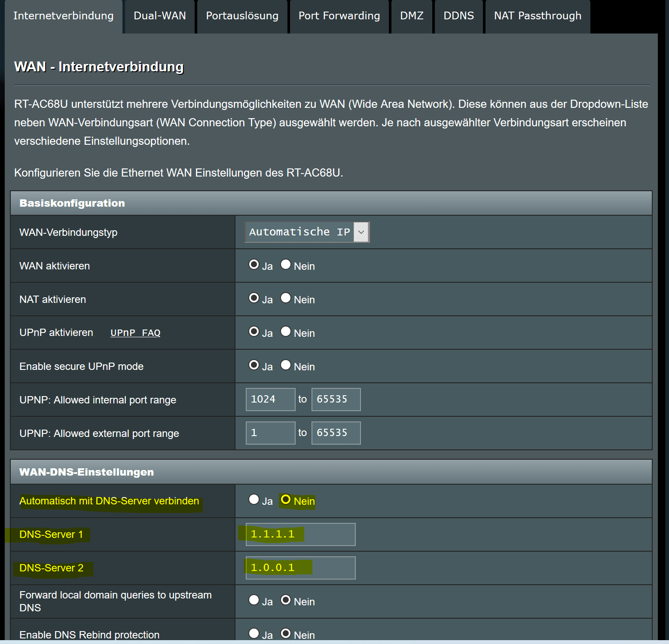669x644 pixels.
Task: Click the DNS-Server 2 label
Action: pyautogui.click(x=52, y=568)
